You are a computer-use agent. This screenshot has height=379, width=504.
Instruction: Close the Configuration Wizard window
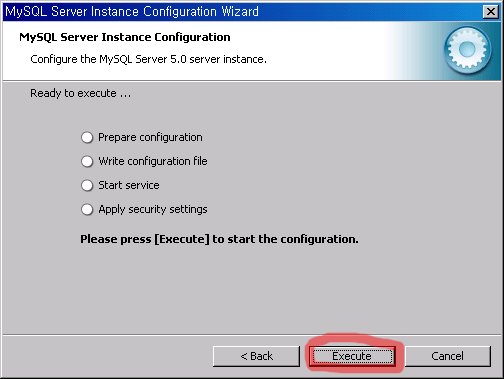491,12
